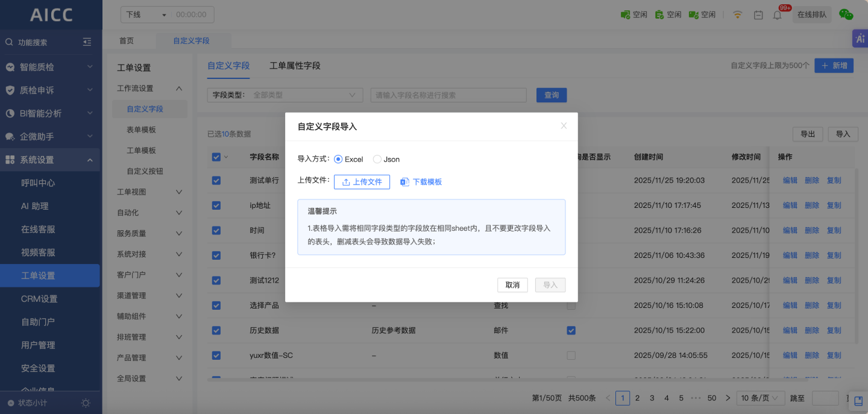The width and height of the screenshot is (868, 414).
Task: Uncheck the 历史数据 row checkbox
Action: pyautogui.click(x=216, y=330)
